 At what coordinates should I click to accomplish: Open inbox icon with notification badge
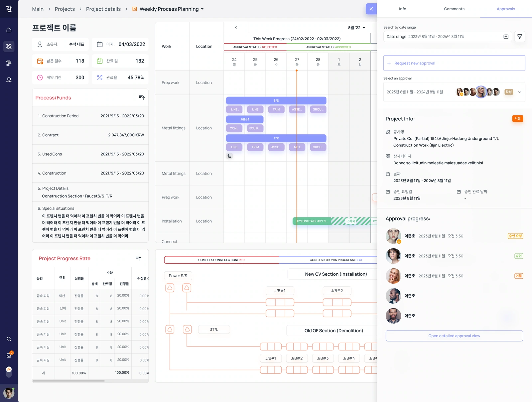[9, 355]
